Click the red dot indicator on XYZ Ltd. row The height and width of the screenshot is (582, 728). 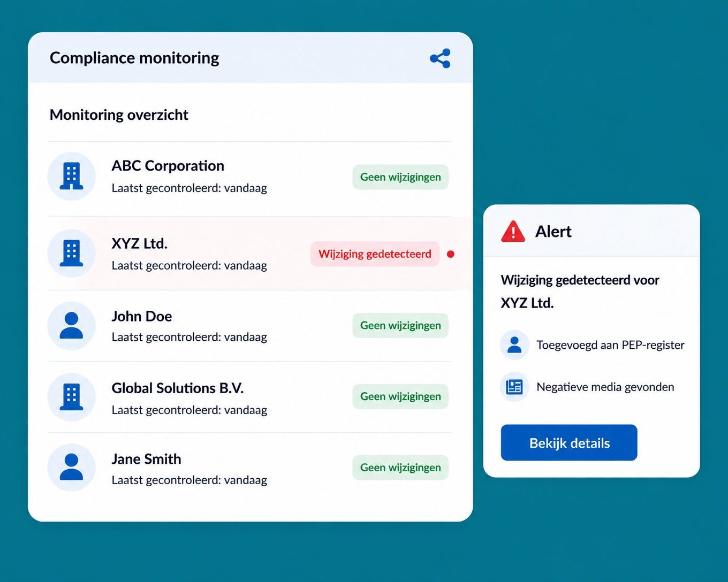click(x=451, y=254)
